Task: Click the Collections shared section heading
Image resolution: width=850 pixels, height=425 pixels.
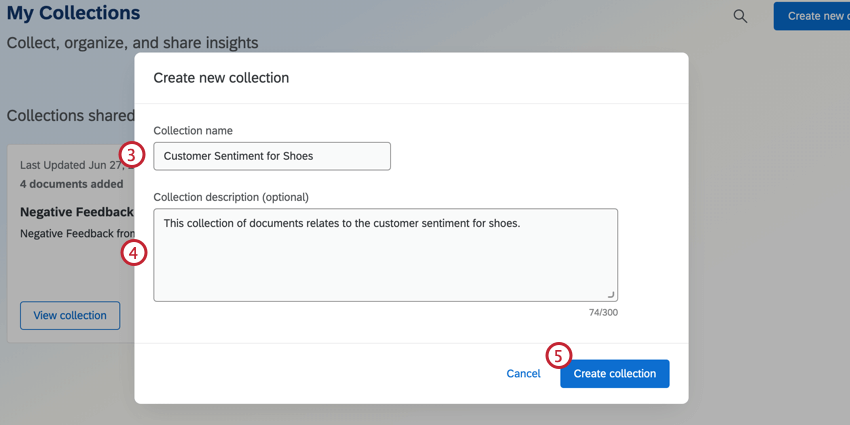Action: 71,116
